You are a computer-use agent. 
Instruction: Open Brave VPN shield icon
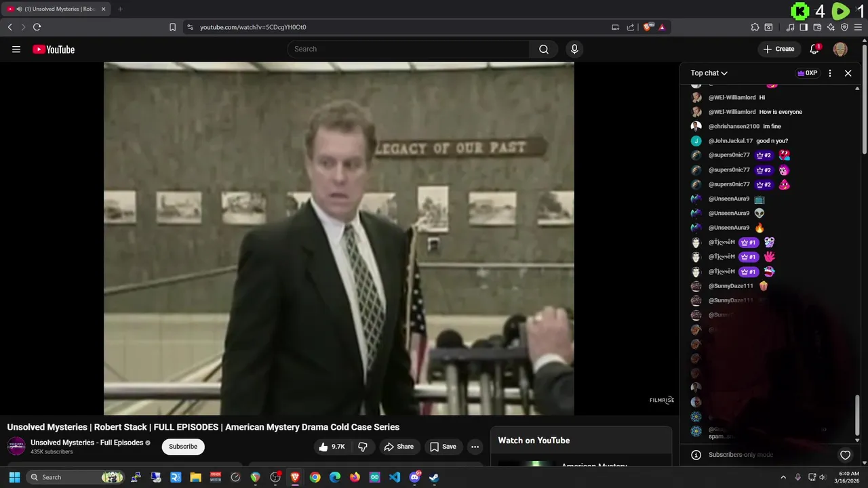click(x=844, y=27)
